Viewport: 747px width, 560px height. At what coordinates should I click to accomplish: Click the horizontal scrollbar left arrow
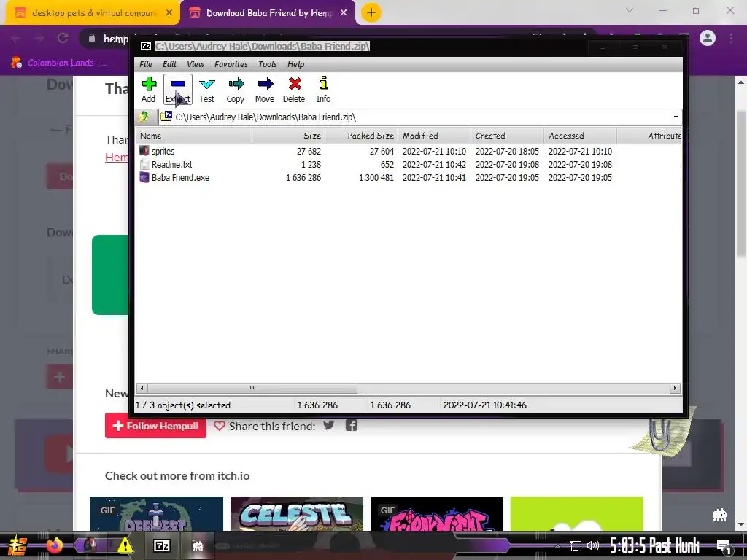(x=142, y=388)
